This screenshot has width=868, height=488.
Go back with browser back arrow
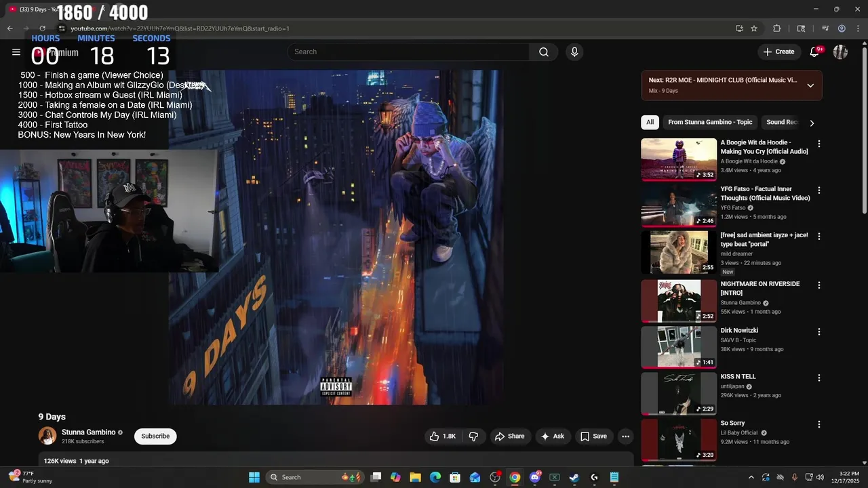(9, 28)
